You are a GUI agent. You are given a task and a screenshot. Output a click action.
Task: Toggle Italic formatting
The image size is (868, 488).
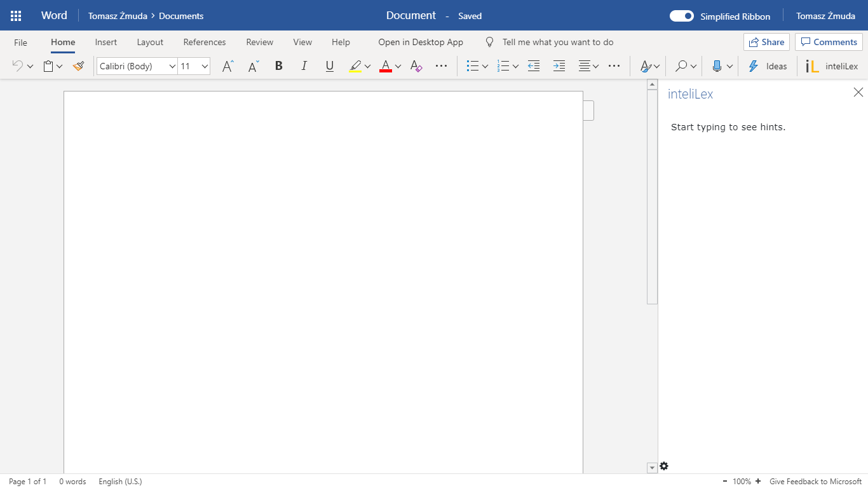tap(304, 66)
